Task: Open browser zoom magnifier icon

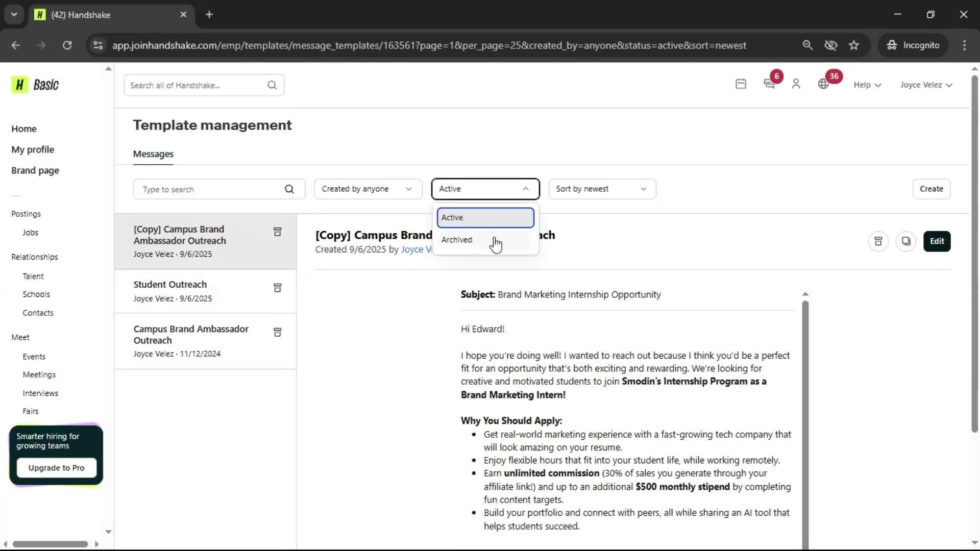Action: coord(807,45)
